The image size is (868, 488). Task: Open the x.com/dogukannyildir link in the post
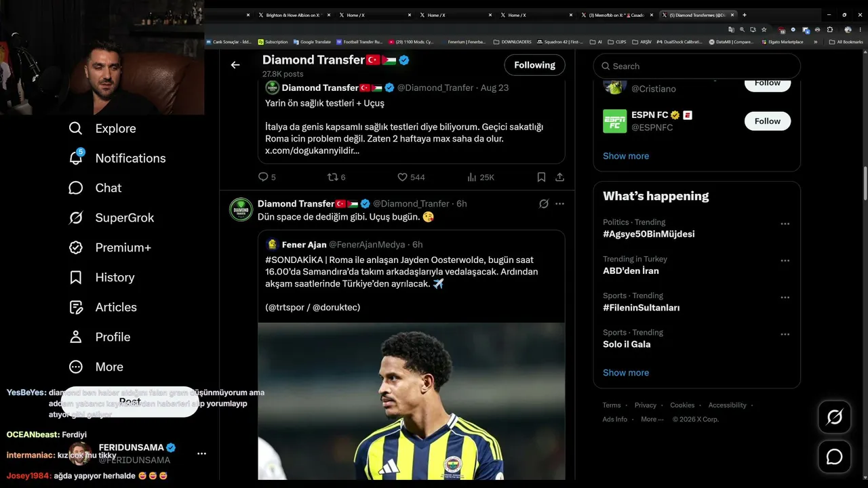point(312,150)
